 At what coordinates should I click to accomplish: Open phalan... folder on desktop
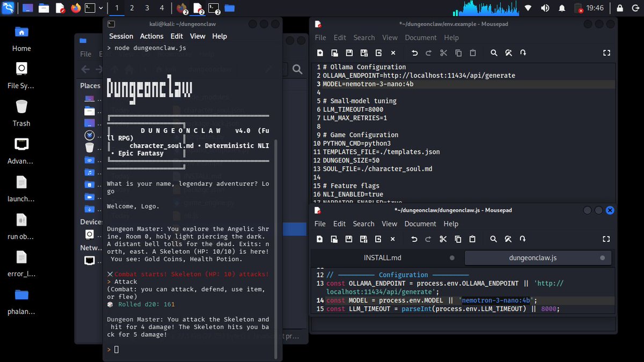[21, 301]
